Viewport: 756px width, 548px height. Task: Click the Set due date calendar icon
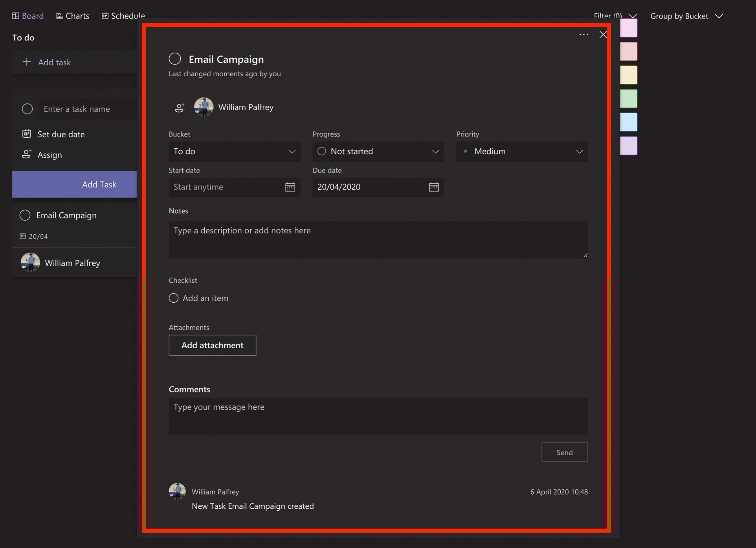27,134
